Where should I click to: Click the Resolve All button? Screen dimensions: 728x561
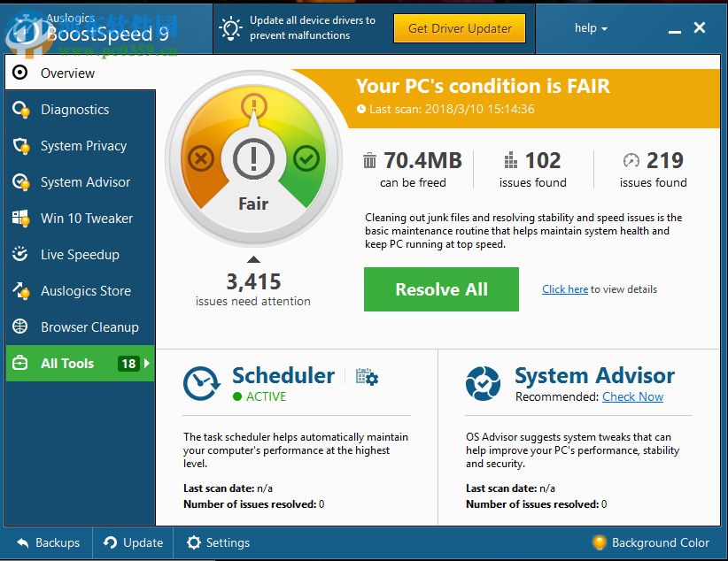pyautogui.click(x=441, y=289)
